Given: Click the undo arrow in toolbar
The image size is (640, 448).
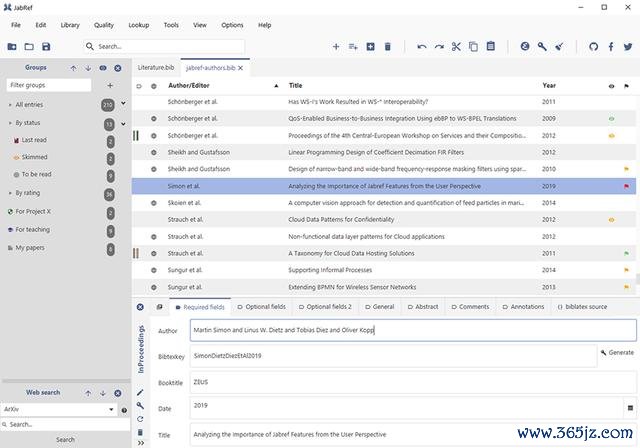Looking at the screenshot, I should pos(422,46).
